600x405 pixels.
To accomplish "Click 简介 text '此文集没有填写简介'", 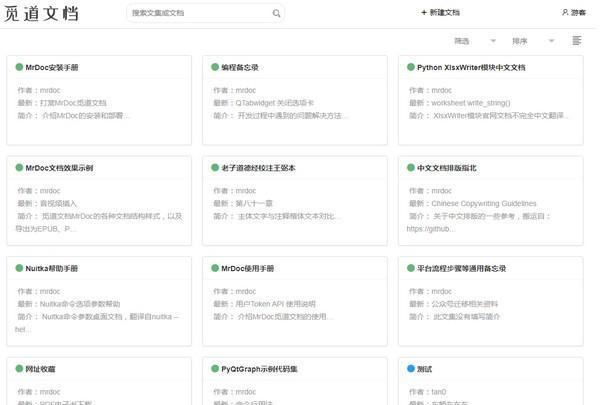I will click(x=466, y=317).
